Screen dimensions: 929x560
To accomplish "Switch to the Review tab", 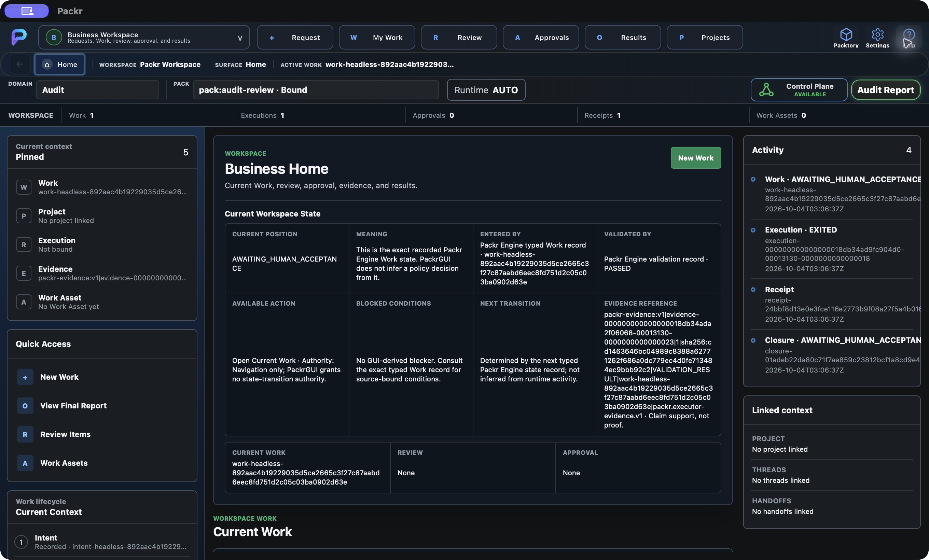I will (x=459, y=37).
